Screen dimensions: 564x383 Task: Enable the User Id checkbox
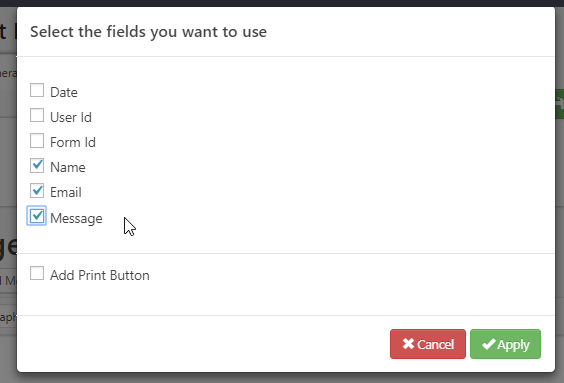coord(37,115)
